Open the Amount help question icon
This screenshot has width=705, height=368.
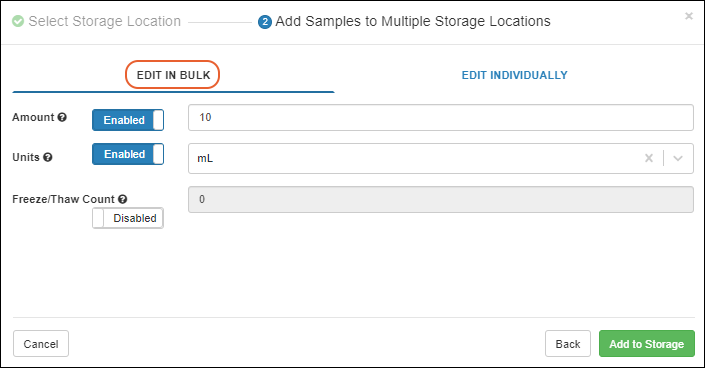coord(62,117)
